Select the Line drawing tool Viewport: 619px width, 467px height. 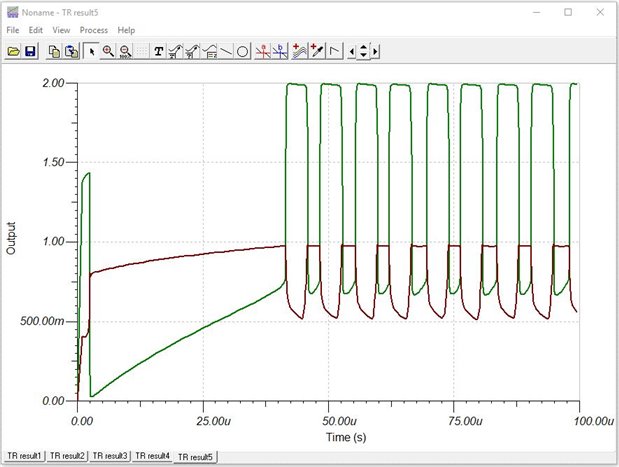pyautogui.click(x=226, y=51)
